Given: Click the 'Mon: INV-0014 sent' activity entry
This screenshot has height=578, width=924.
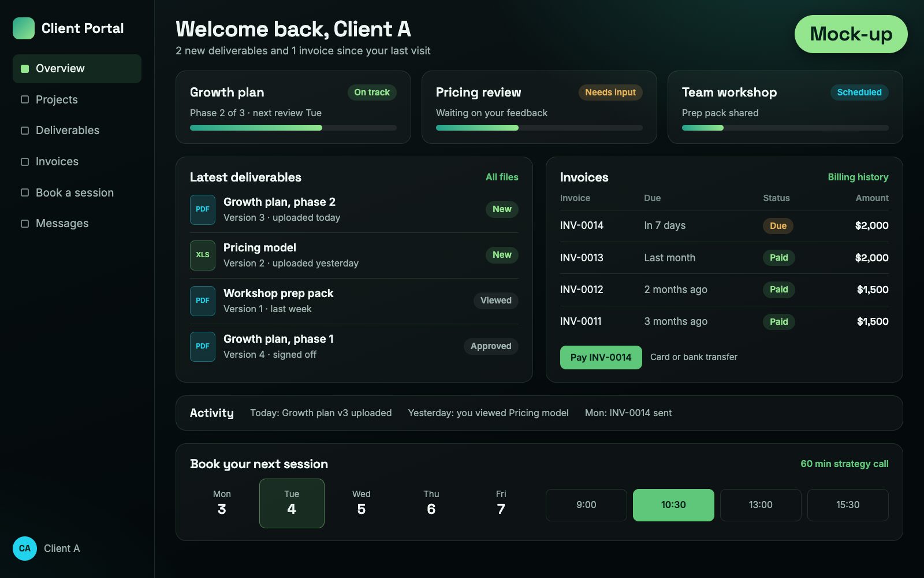Looking at the screenshot, I should point(628,413).
